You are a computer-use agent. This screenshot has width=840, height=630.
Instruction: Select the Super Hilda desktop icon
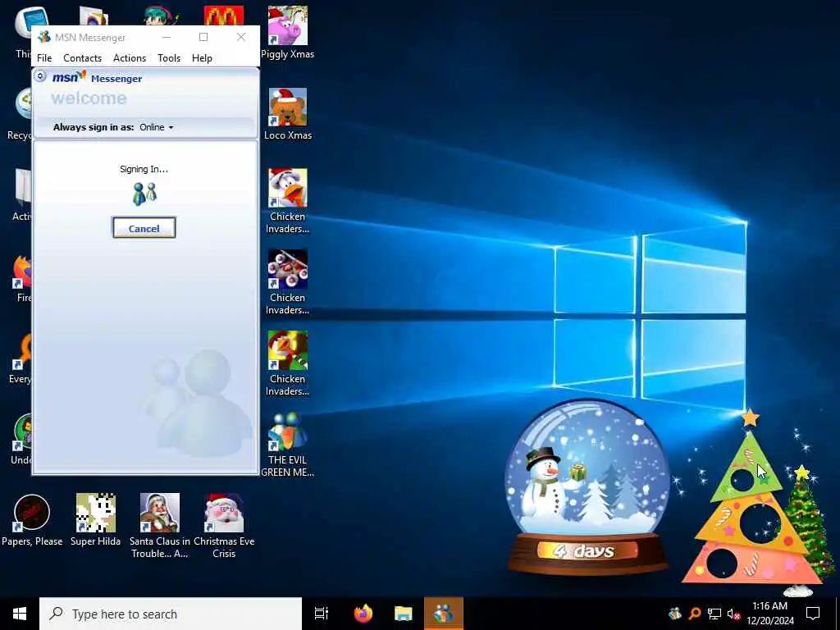95,519
